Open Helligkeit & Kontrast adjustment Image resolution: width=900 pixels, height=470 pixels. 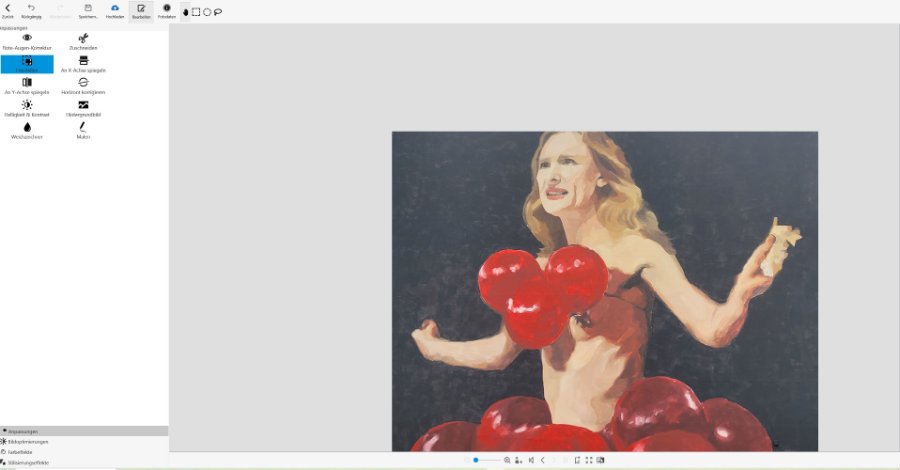pos(27,109)
